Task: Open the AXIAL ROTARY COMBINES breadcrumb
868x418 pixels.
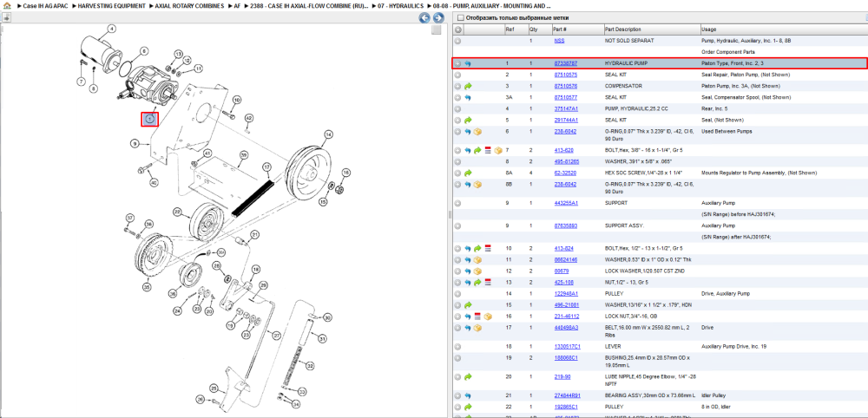Action: click(191, 6)
